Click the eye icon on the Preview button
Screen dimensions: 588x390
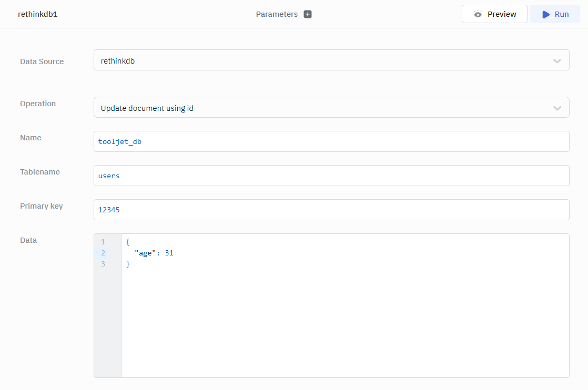(x=478, y=14)
